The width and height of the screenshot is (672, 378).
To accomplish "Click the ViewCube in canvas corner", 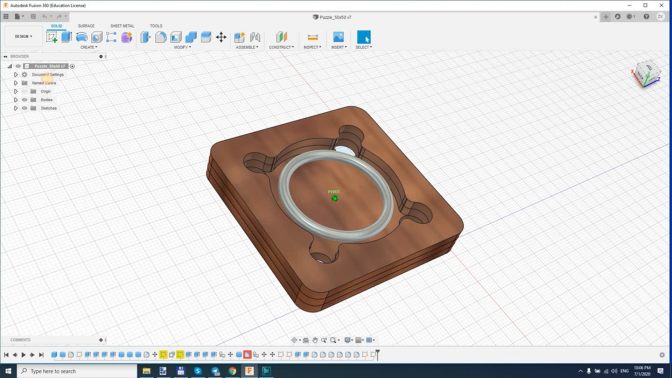I will [x=646, y=73].
